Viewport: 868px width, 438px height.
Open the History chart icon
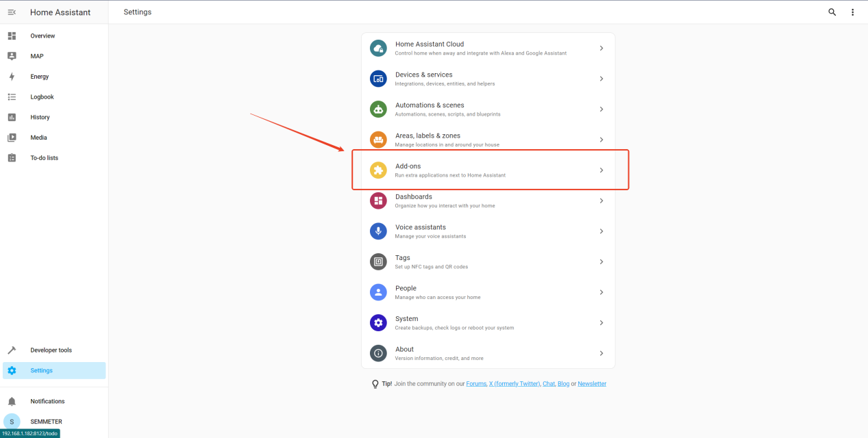(12, 117)
